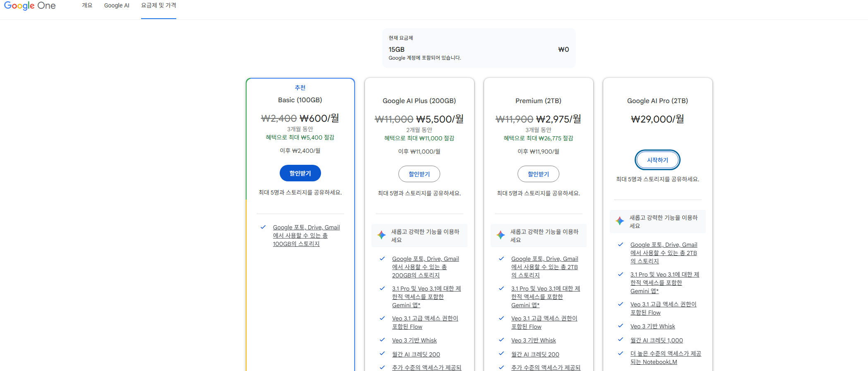Click the ₩29,000/월 price
Viewport: 868px width, 371px height.
click(x=657, y=119)
